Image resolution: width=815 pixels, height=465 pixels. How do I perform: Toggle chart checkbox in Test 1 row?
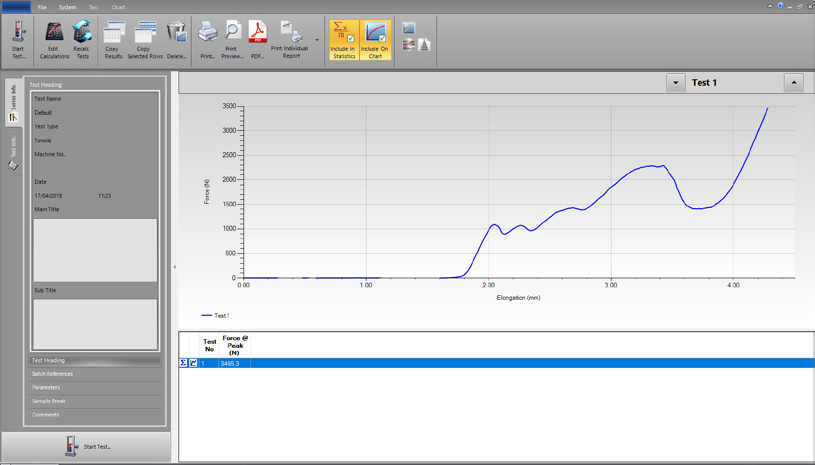tap(193, 363)
